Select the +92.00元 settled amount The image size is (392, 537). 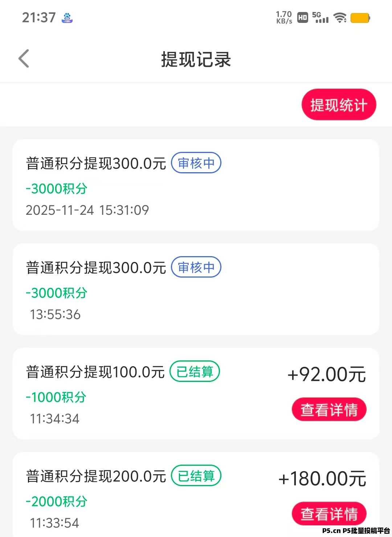click(326, 374)
